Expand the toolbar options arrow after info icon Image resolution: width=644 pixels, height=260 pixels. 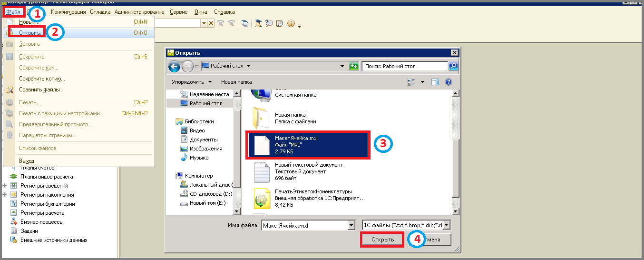(299, 26)
